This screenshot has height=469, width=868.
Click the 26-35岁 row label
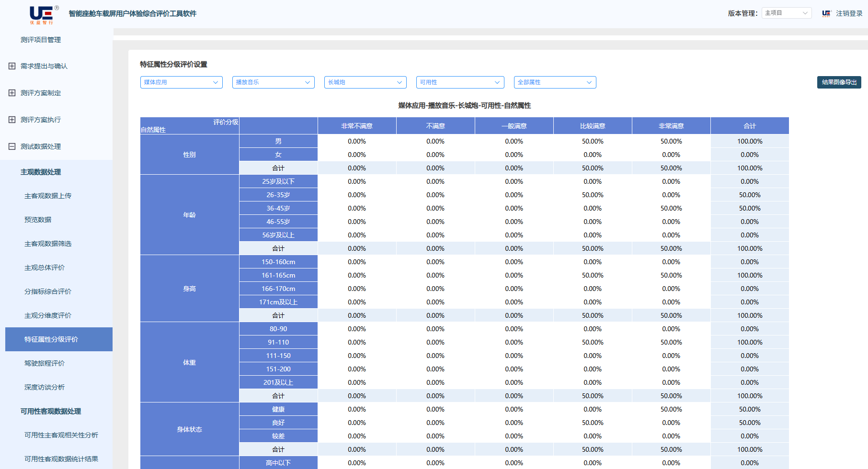278,195
